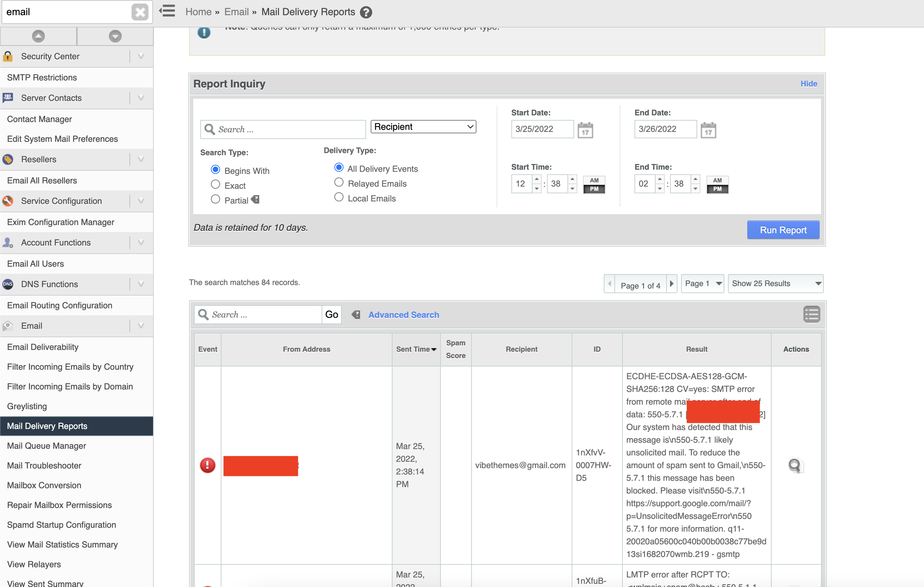The height and width of the screenshot is (587, 924).
Task: Set Start Time to PM
Action: [x=594, y=189]
